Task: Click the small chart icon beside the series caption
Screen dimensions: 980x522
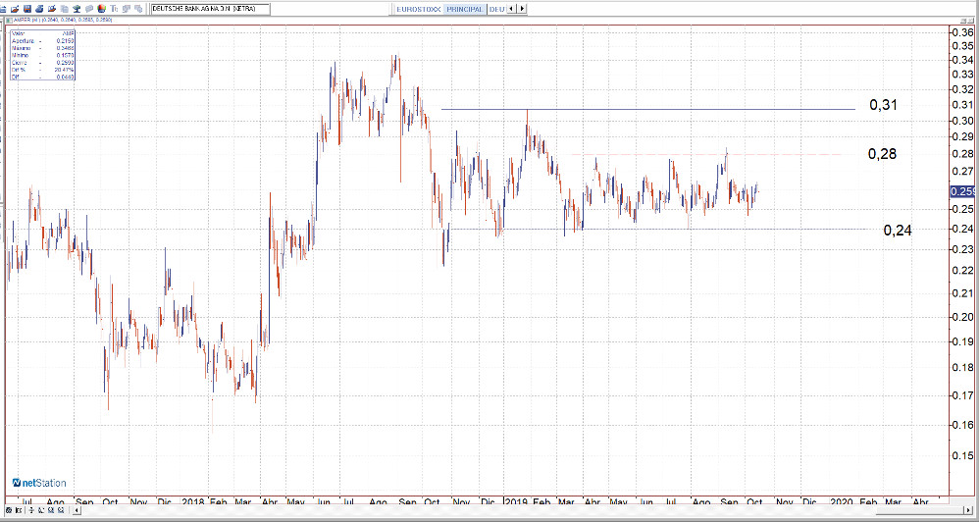Action: (x=8, y=20)
